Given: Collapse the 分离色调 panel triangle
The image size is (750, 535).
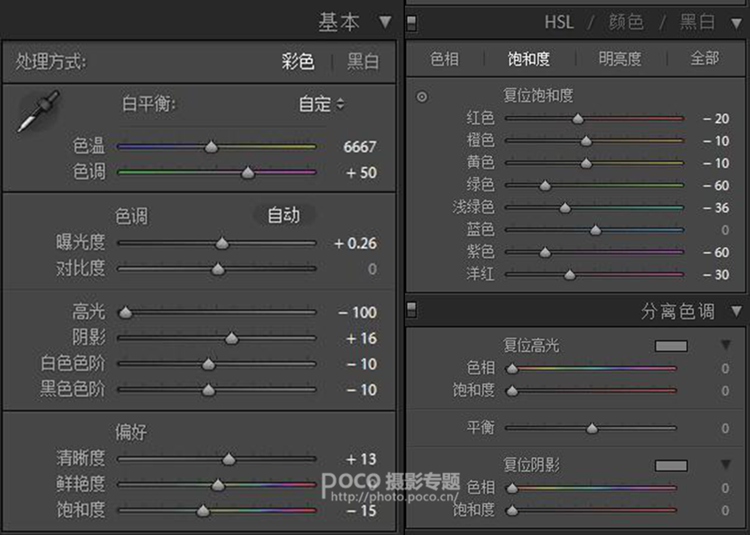Looking at the screenshot, I should [736, 312].
